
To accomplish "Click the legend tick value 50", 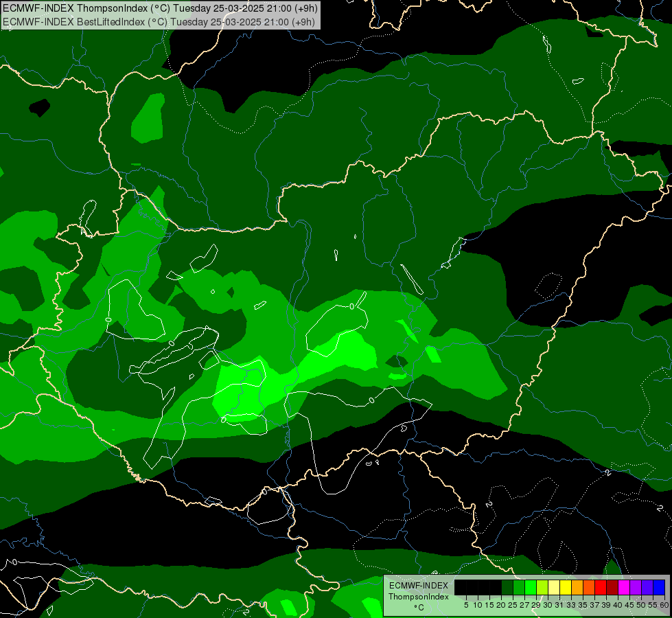I will [x=642, y=605].
